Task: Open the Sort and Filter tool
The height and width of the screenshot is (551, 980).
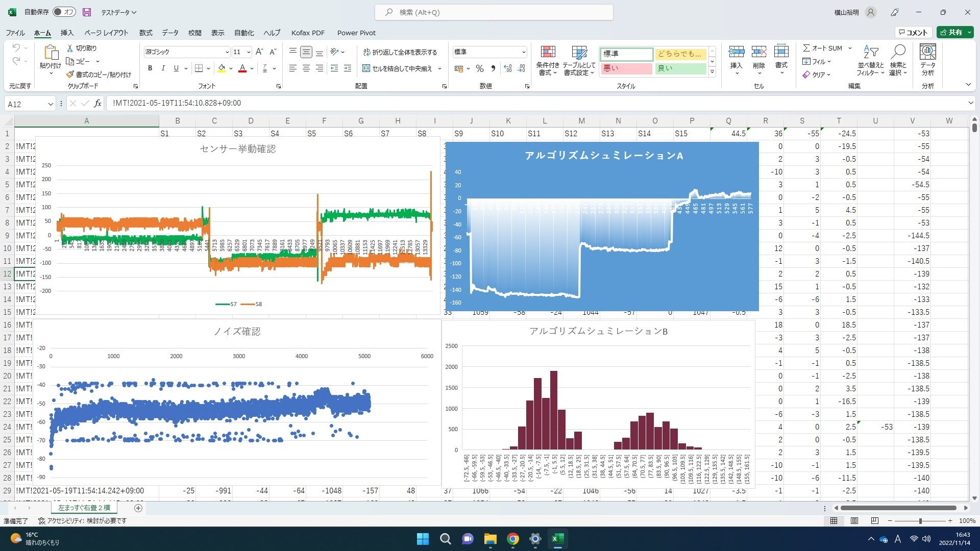Action: coord(871,53)
